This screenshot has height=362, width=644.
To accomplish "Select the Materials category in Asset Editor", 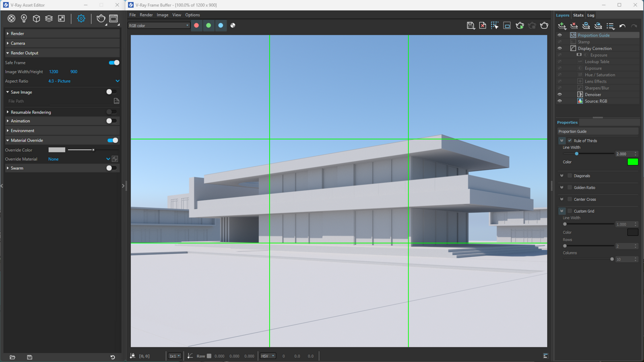I will (11, 18).
